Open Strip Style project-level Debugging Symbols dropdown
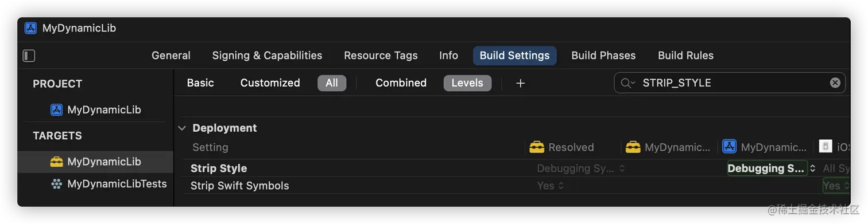Image resolution: width=868 pixels, height=224 pixels. 771,168
